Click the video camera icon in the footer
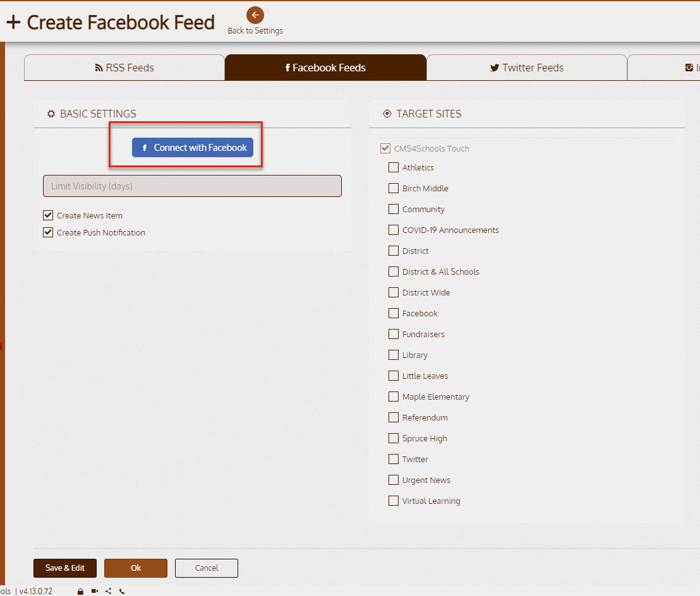This screenshot has width=700, height=596. (x=95, y=591)
